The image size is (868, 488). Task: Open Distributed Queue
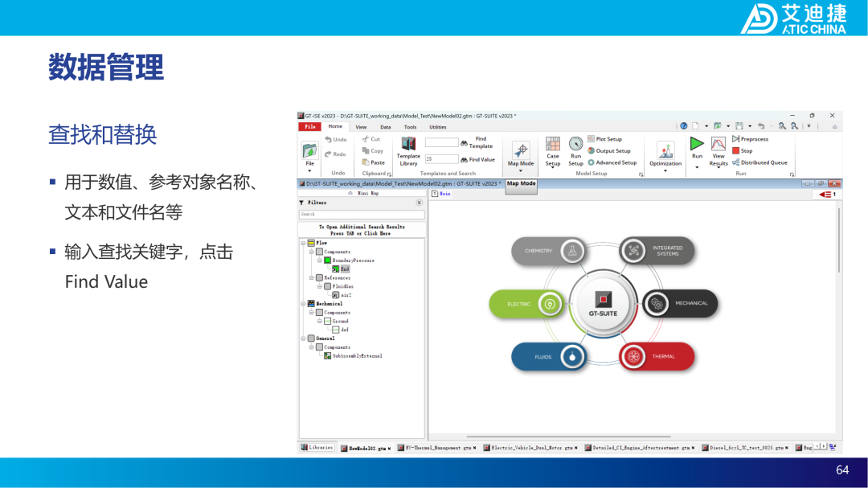point(759,162)
